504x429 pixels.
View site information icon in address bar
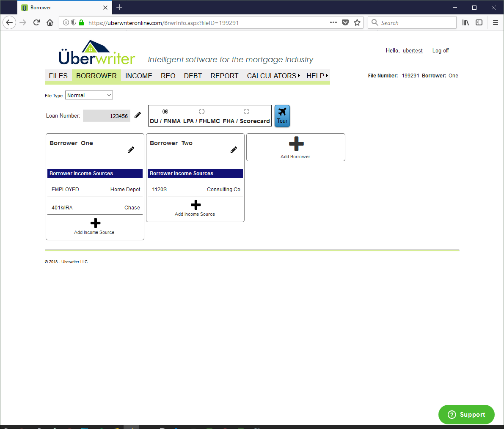(x=66, y=22)
